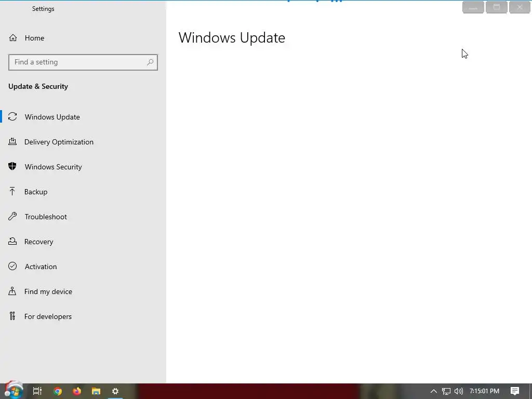The width and height of the screenshot is (532, 399).
Task: Click the For developers tools icon
Action: pyautogui.click(x=12, y=316)
